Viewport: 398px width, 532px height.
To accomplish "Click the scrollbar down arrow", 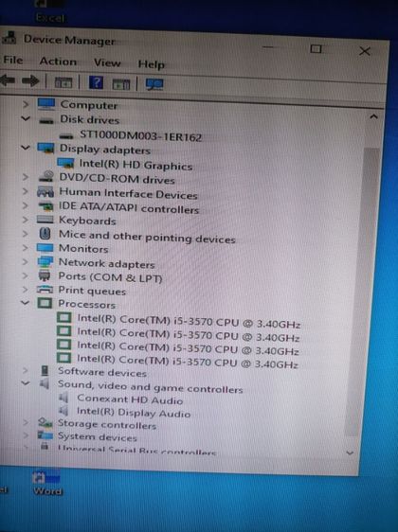I will pyautogui.click(x=350, y=452).
